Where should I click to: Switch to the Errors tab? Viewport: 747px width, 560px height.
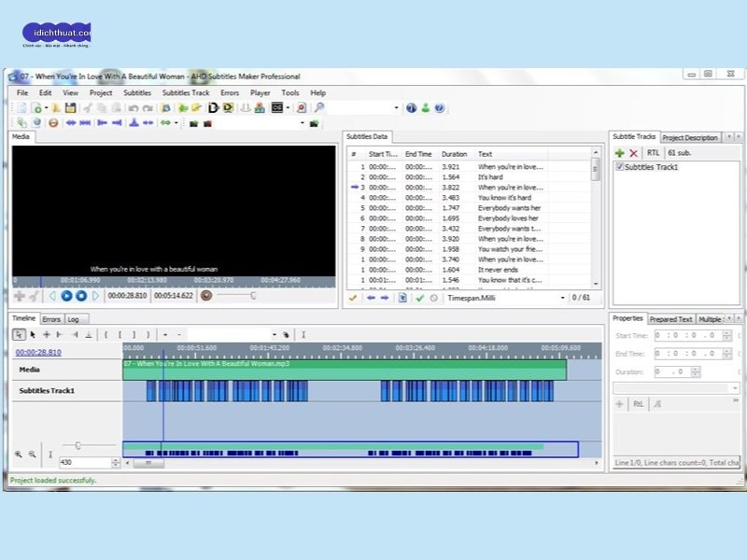click(52, 319)
